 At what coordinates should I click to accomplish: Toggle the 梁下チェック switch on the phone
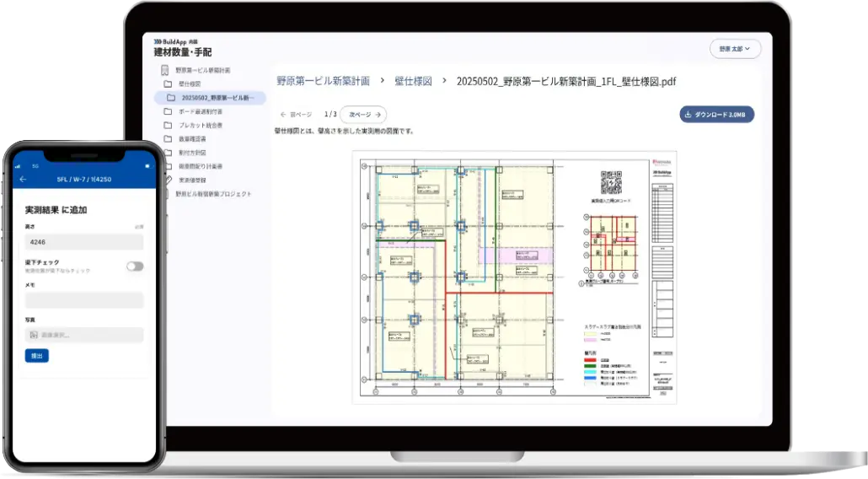pyautogui.click(x=134, y=266)
